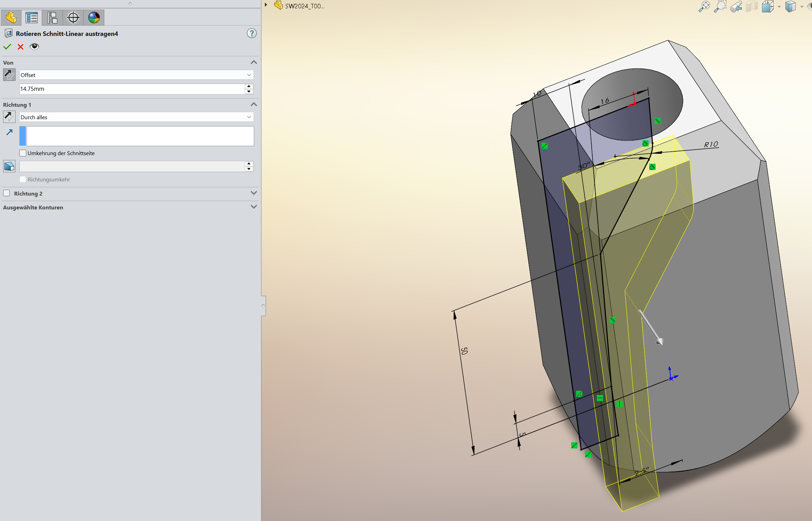Click the draft on/off icon
The image size is (812, 521).
pyautogui.click(x=9, y=166)
